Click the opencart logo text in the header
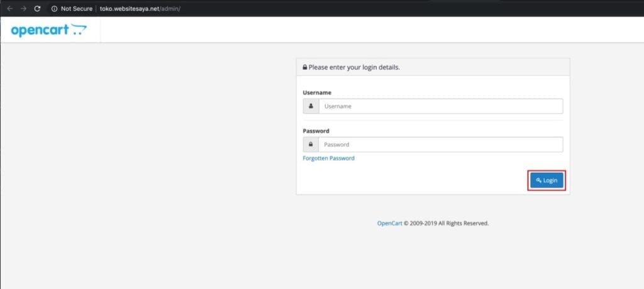 (x=39, y=30)
